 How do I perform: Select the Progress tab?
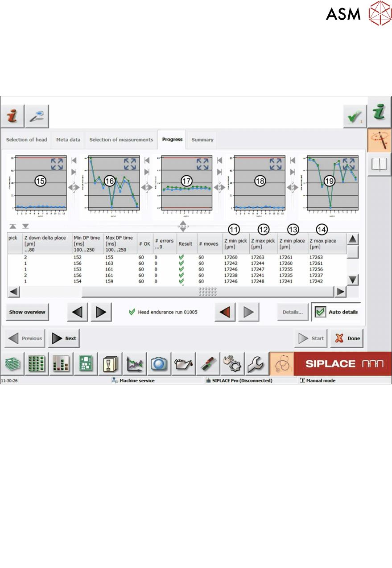[172, 139]
